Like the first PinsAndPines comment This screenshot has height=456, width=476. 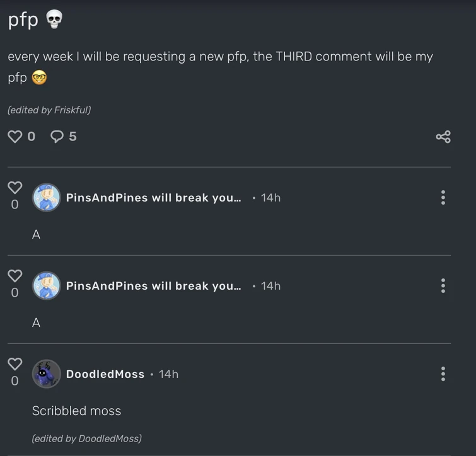point(15,188)
